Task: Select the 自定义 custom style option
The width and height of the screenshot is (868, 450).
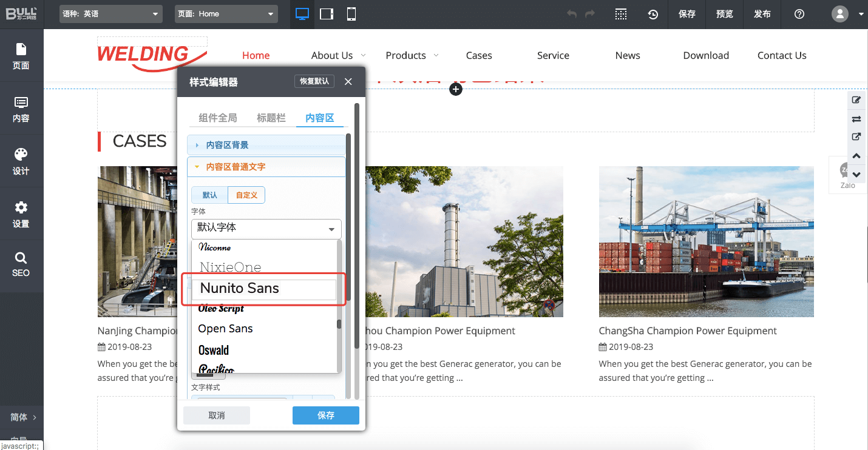Action: (246, 195)
